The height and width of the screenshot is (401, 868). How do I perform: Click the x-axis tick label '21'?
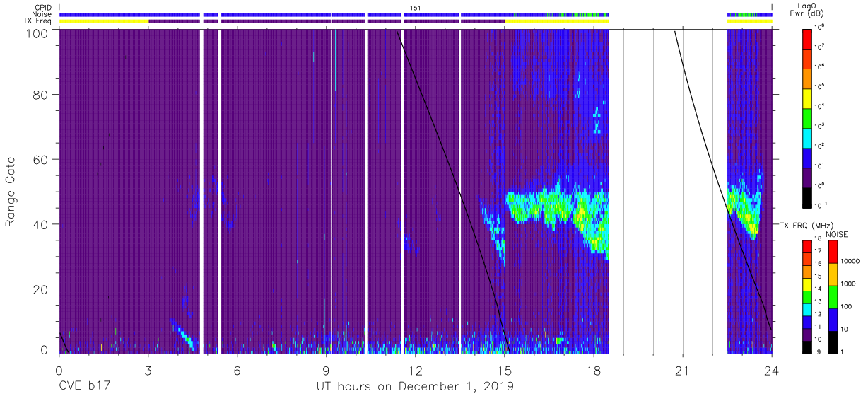tap(682, 370)
